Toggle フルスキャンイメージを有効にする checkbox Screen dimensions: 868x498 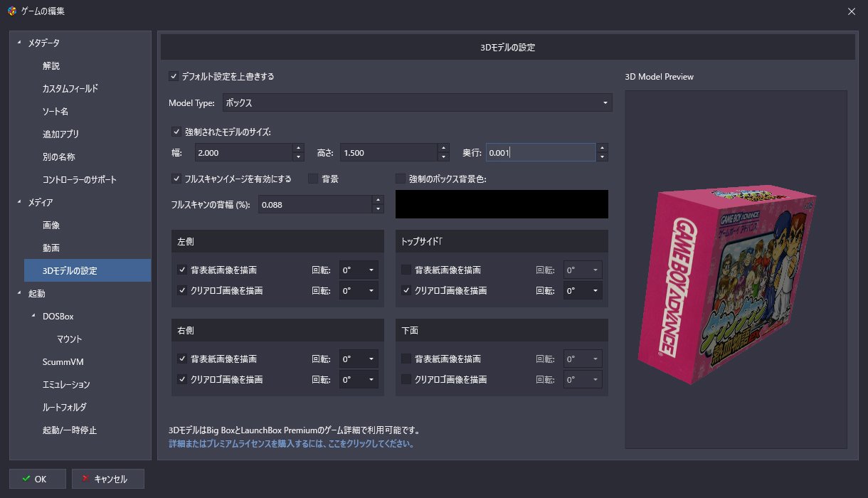pos(176,179)
